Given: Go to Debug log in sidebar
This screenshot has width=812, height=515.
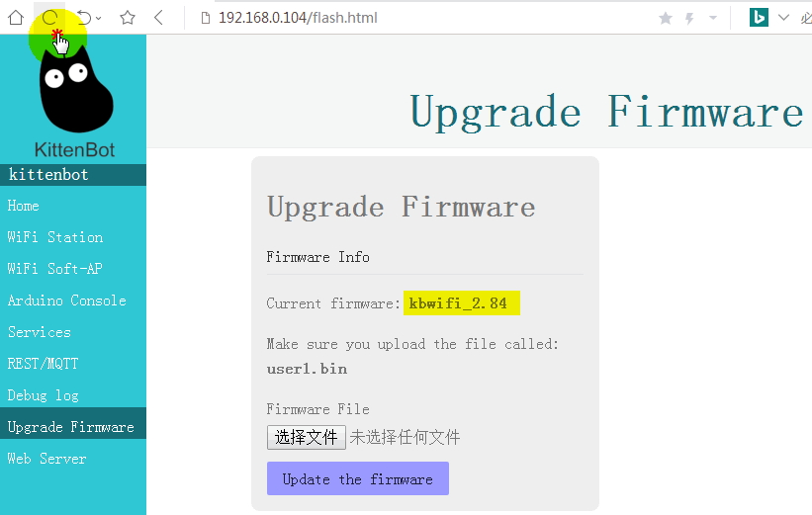Looking at the screenshot, I should (x=43, y=395).
